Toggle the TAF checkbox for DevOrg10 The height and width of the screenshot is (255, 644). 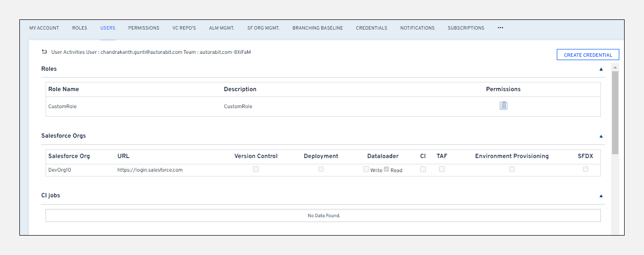442,169
